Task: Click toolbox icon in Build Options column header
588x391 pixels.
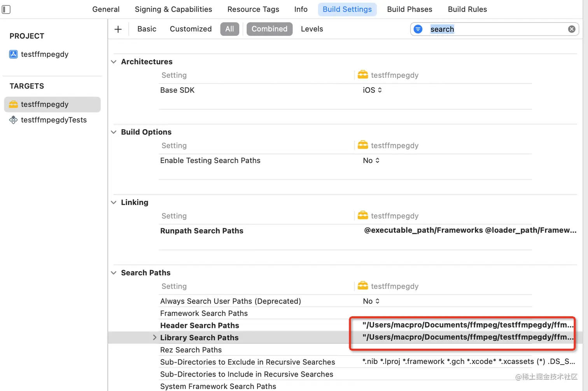Action: [363, 145]
